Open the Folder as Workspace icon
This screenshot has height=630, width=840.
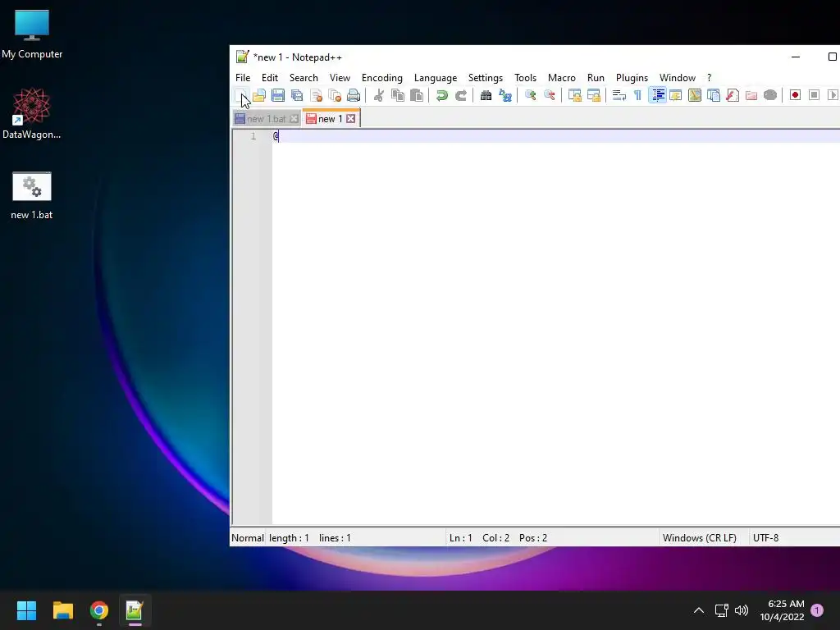751,95
